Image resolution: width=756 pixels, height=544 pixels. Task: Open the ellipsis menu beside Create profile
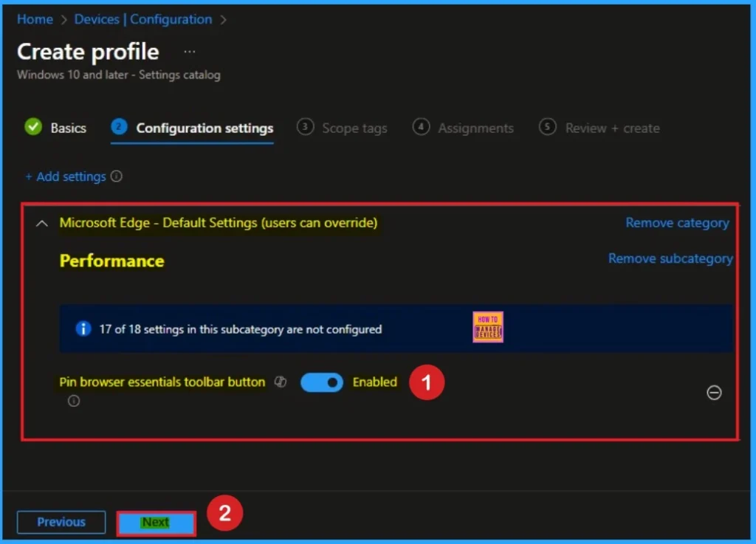click(x=190, y=52)
